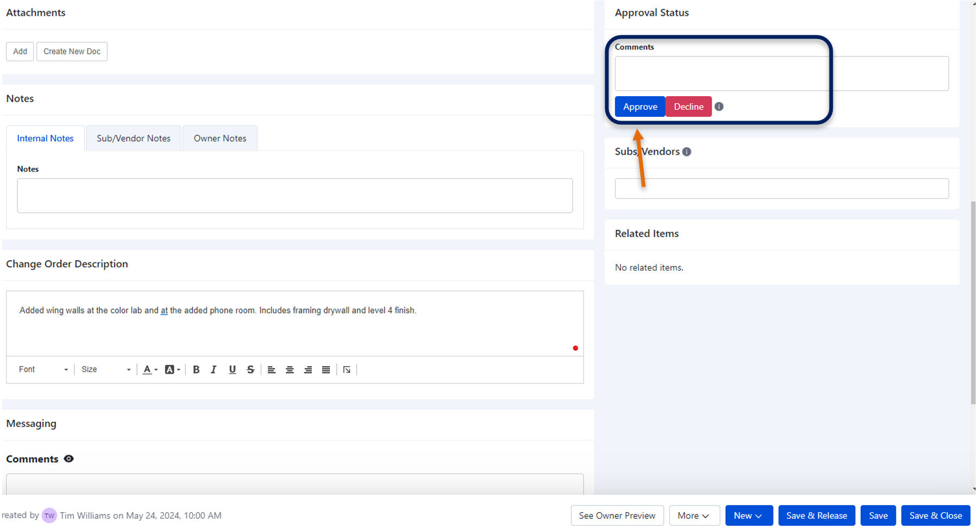Click the info icon beside the Decline button

point(718,106)
